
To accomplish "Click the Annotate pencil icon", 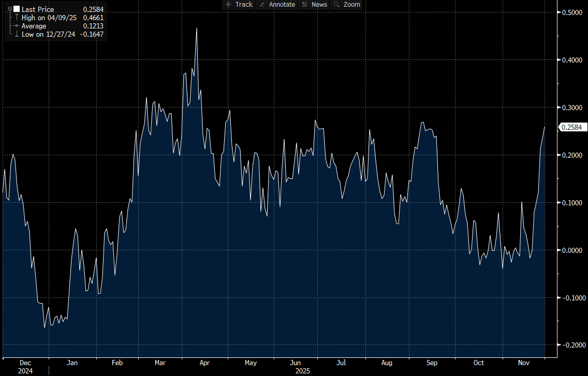I will [262, 5].
